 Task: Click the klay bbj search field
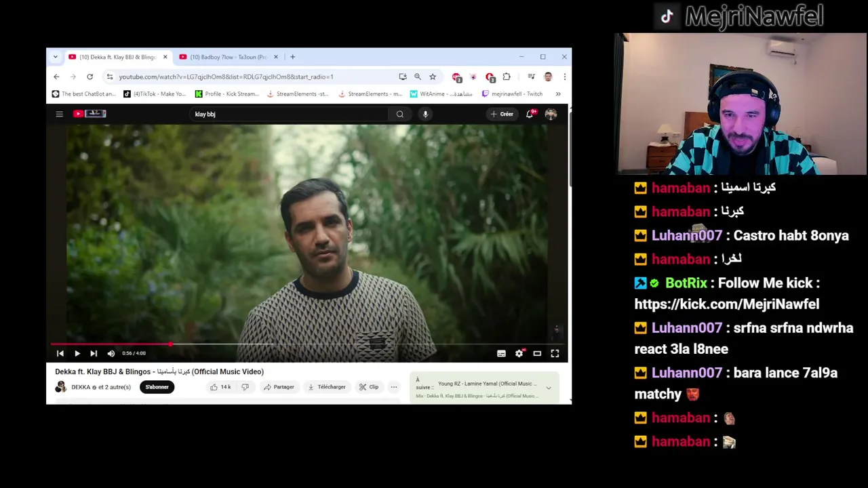tap(289, 114)
